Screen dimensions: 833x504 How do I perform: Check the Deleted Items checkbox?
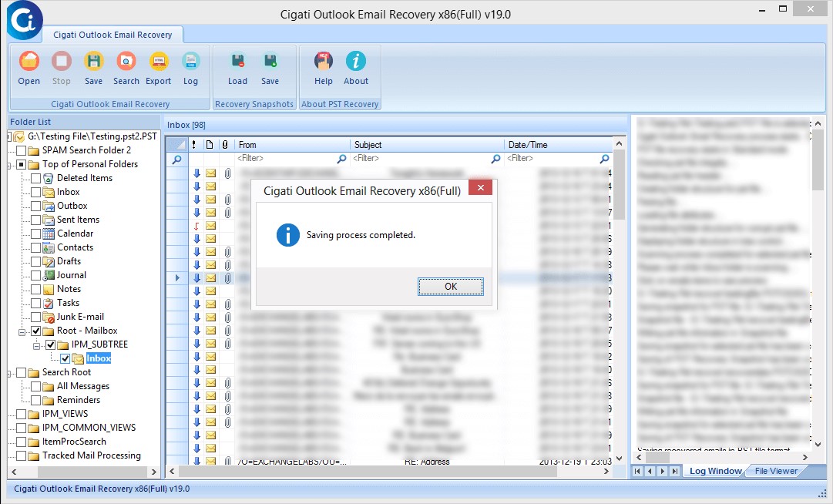[35, 178]
